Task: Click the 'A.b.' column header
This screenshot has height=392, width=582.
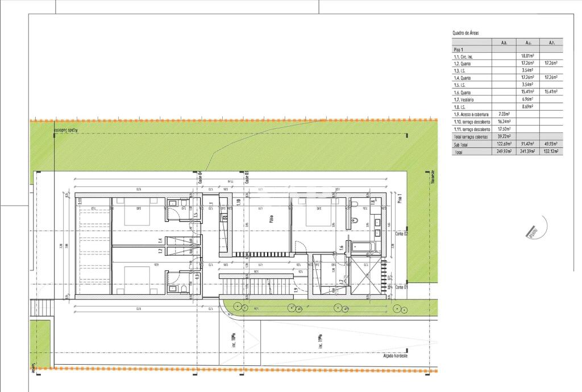Action: click(x=504, y=43)
